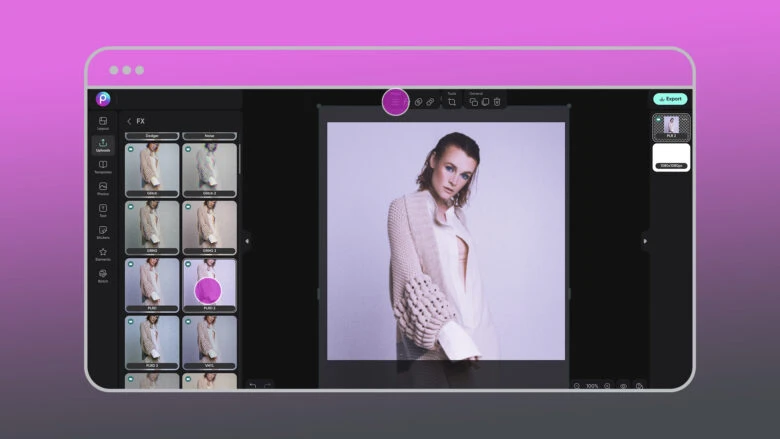Click the Picsart logo icon
Screen dimensions: 780x439
pyautogui.click(x=103, y=98)
